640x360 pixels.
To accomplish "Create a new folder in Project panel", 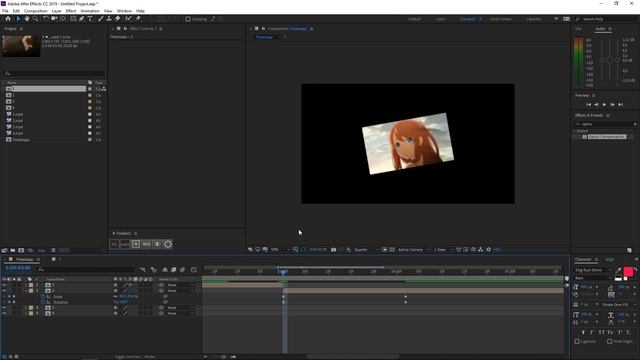I will pos(13,250).
